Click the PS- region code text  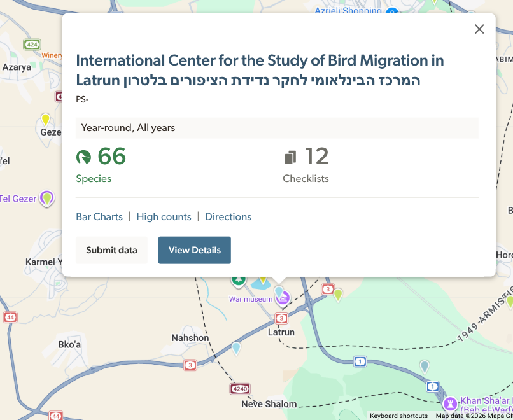point(82,99)
